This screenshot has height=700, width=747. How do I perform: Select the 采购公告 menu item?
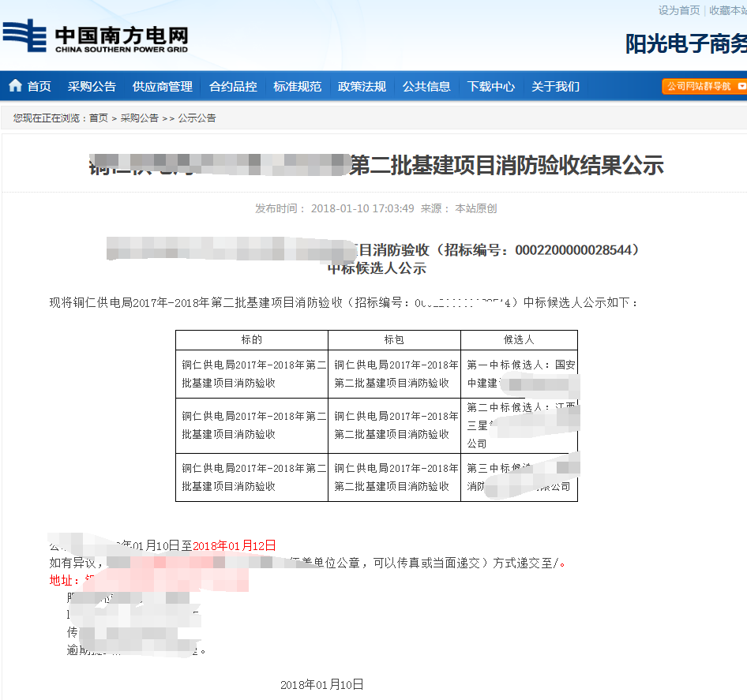tap(92, 86)
